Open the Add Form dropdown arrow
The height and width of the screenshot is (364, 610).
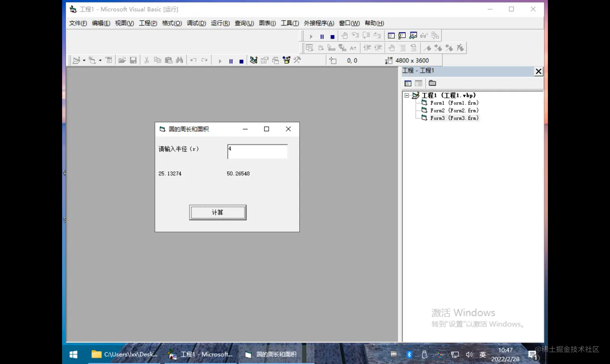pos(100,60)
